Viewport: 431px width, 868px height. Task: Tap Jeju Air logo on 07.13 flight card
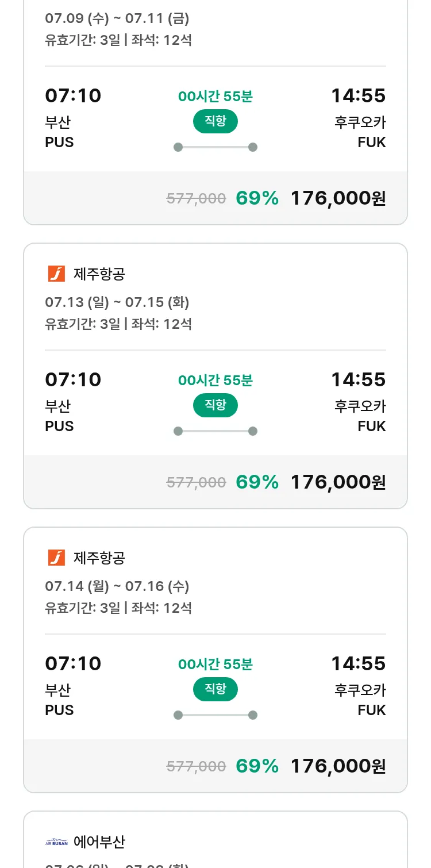tap(56, 274)
